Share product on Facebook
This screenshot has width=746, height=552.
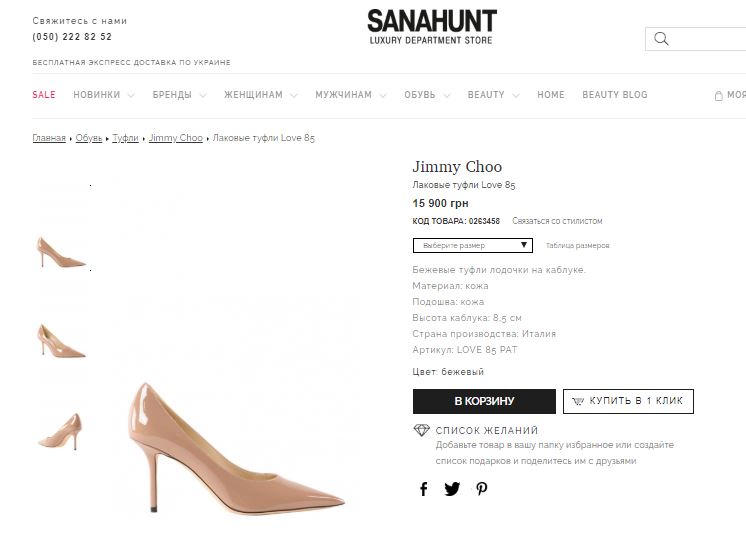tap(424, 489)
